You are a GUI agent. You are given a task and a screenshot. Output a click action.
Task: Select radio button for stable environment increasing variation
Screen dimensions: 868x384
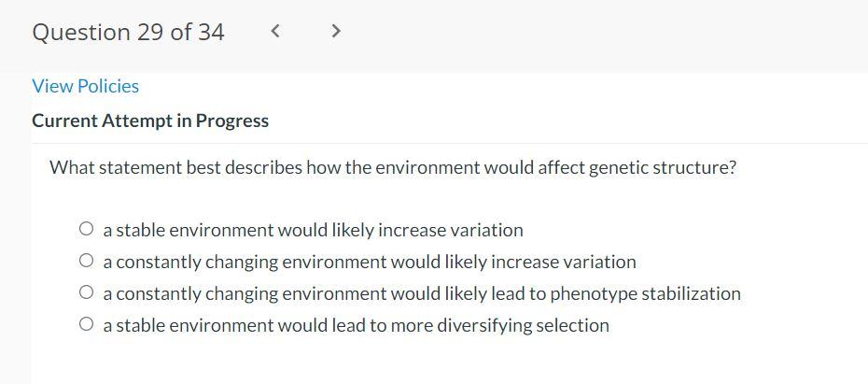tap(87, 229)
